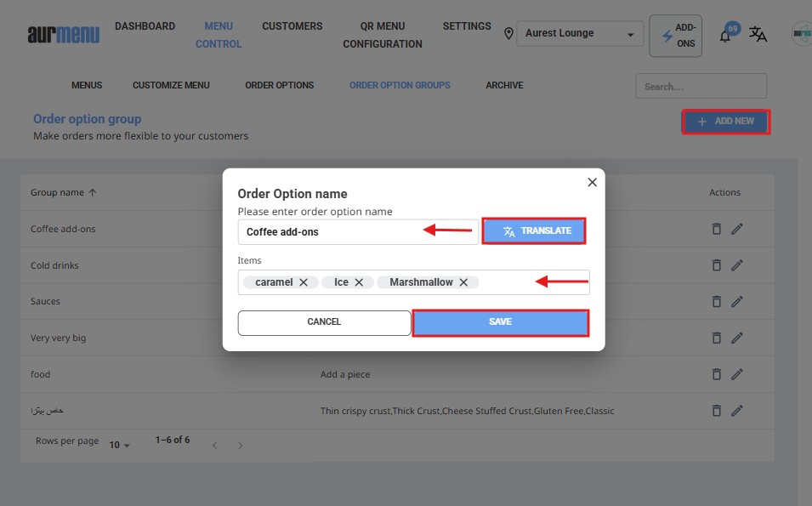The height and width of the screenshot is (506, 812).
Task: Go to Customers in top navigation
Action: click(x=292, y=26)
